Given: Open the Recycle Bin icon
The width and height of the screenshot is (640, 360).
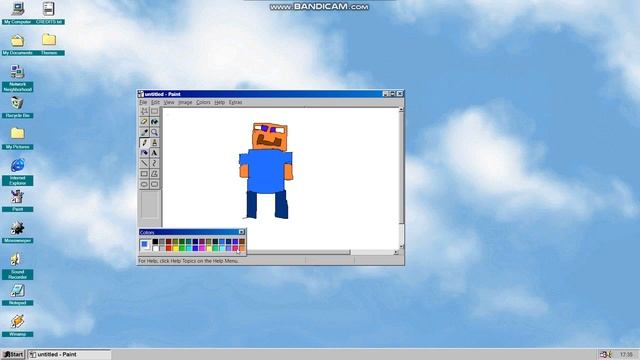Looking at the screenshot, I should click(18, 107).
